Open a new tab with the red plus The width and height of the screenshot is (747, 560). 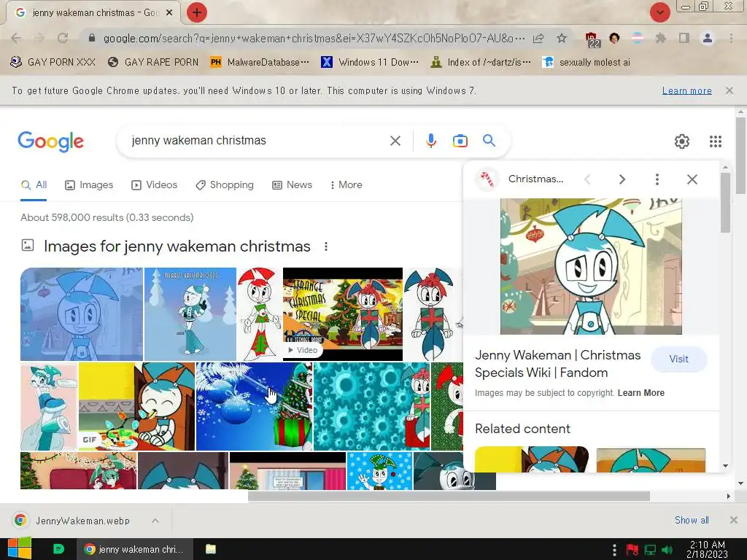coord(196,12)
